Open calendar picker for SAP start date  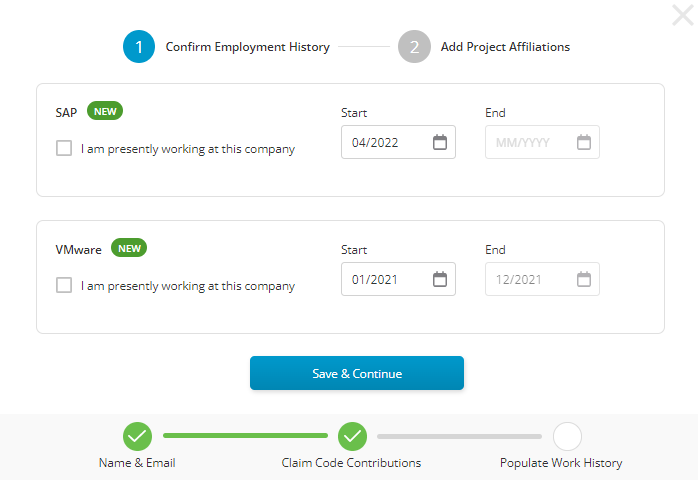coord(439,142)
